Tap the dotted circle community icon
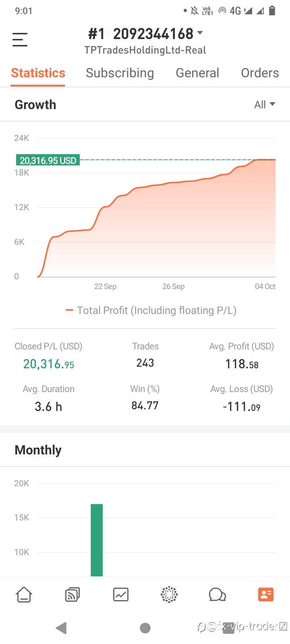The image size is (290, 644). point(169,594)
